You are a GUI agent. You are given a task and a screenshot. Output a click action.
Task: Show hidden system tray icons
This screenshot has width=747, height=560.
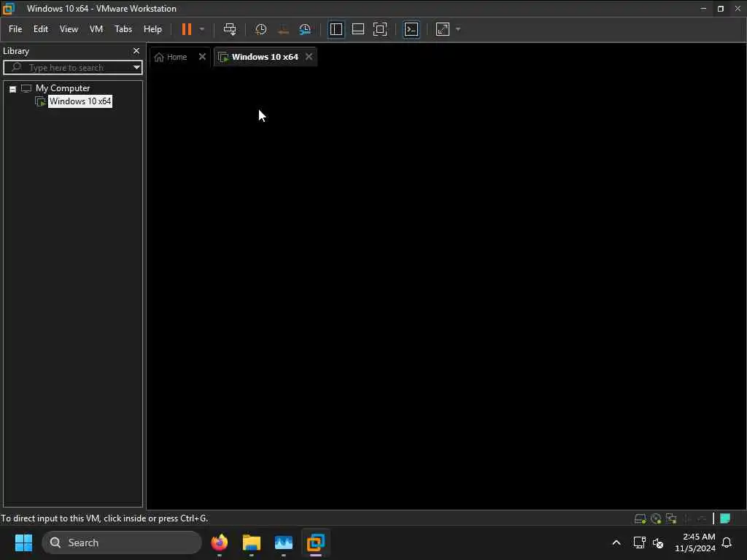[x=616, y=542]
